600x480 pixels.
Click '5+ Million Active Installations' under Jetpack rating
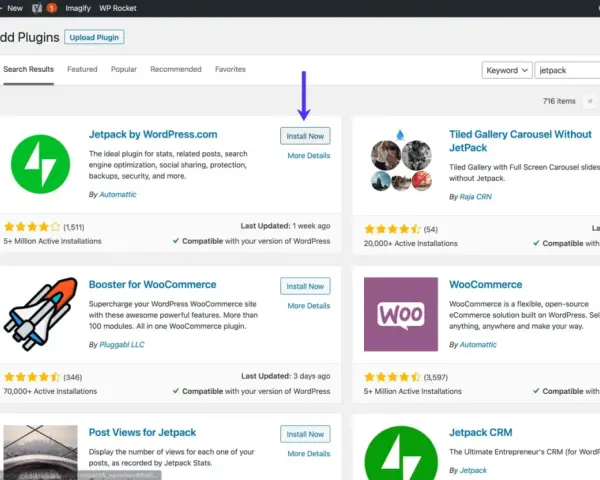[52, 241]
